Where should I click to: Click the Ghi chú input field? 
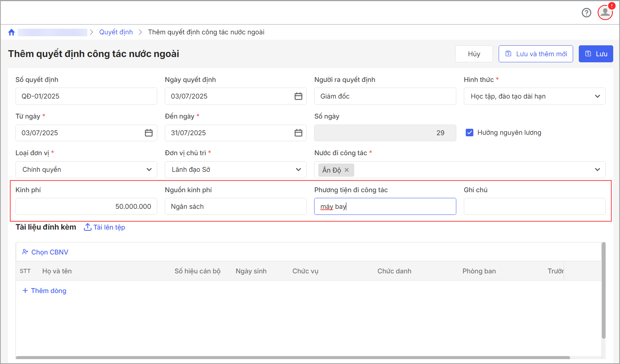(534, 207)
